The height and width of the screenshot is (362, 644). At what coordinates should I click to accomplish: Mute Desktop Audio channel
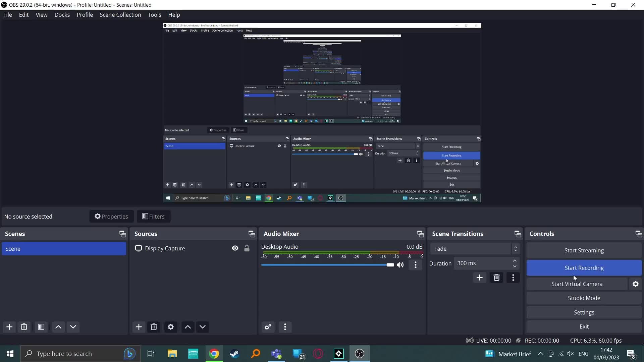400,264
